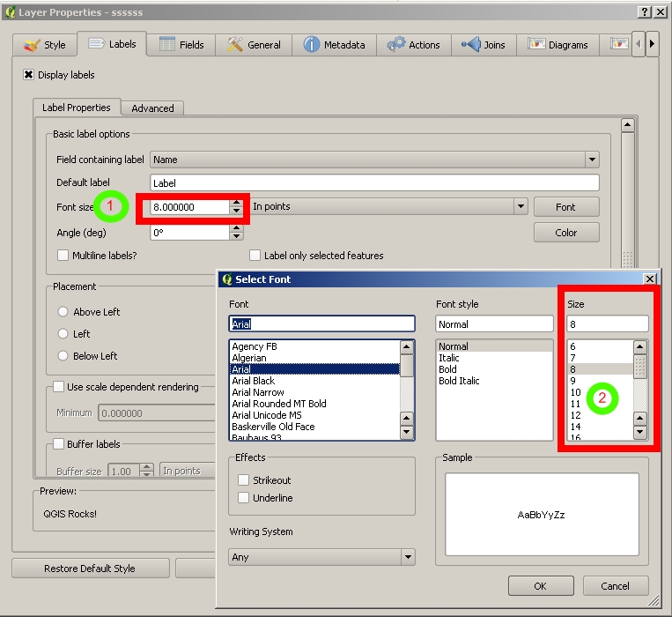
Task: Choose Arial Black in the font list
Action: tap(254, 381)
